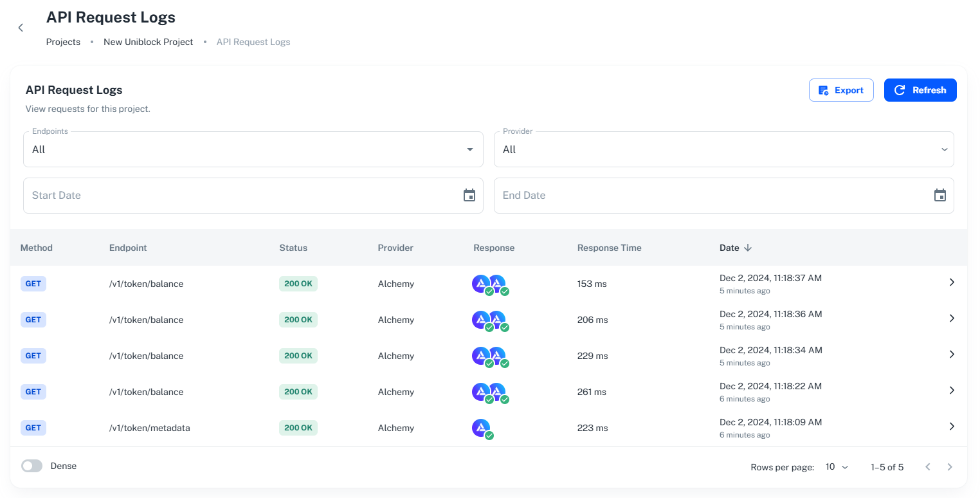
Task: Click first Alchemy response icon in 153 ms row
Action: point(480,284)
